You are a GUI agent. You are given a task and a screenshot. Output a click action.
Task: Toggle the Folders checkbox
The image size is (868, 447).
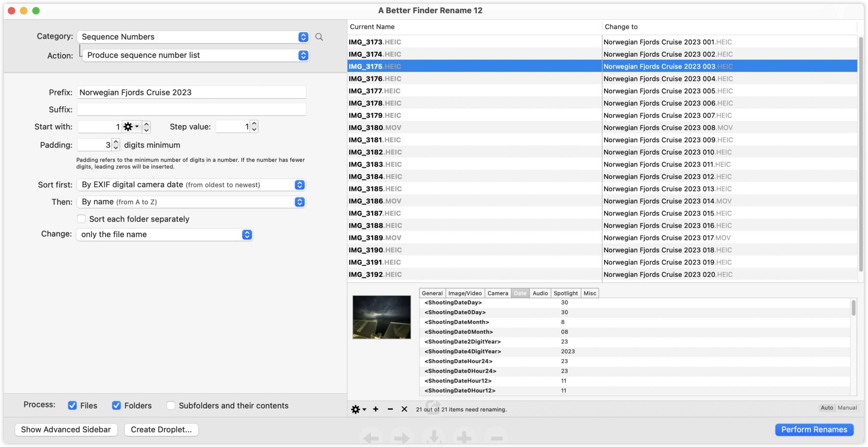pos(116,405)
